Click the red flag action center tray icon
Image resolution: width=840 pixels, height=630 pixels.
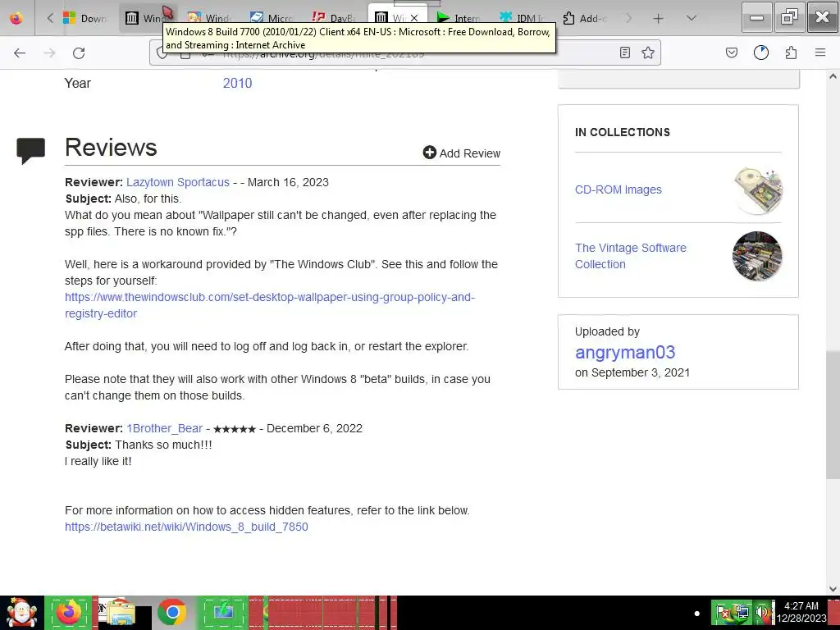coord(723,612)
